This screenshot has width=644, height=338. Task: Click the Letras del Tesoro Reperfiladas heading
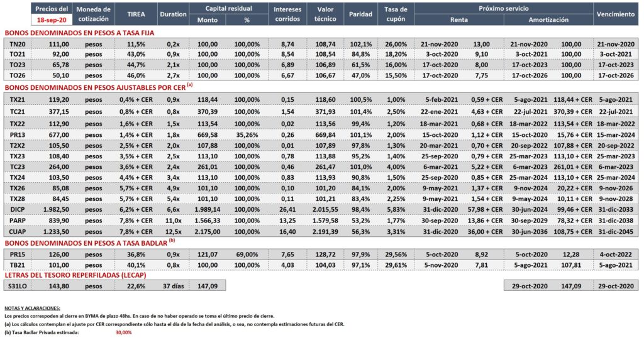coord(75,275)
